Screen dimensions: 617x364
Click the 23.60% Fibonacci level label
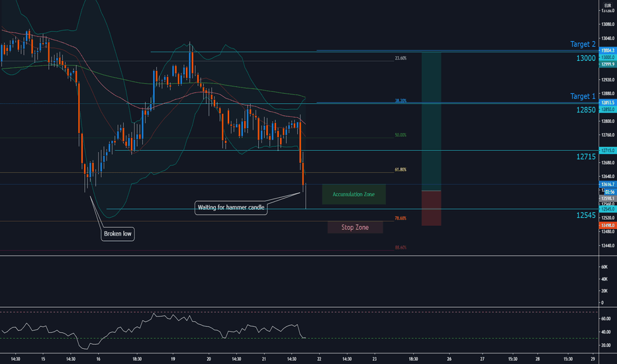(x=401, y=58)
